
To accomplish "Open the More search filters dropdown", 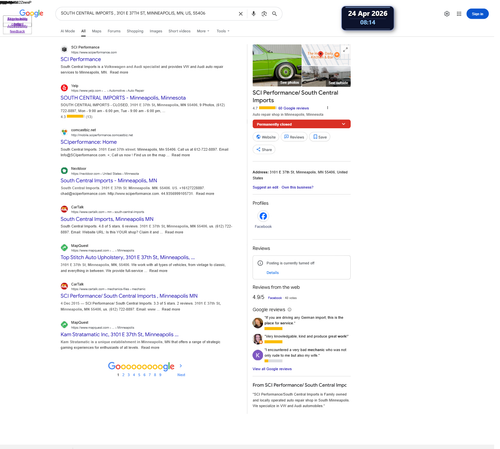I will coord(203,31).
